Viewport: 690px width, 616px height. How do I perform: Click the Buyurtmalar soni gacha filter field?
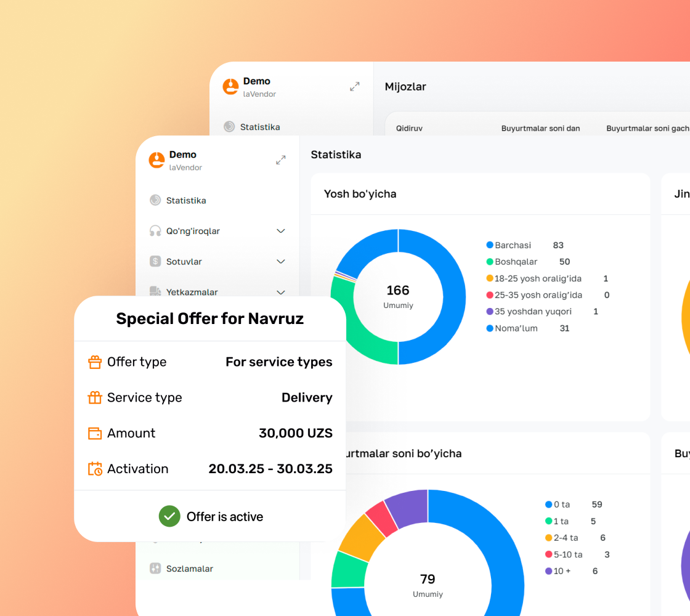pyautogui.click(x=647, y=128)
